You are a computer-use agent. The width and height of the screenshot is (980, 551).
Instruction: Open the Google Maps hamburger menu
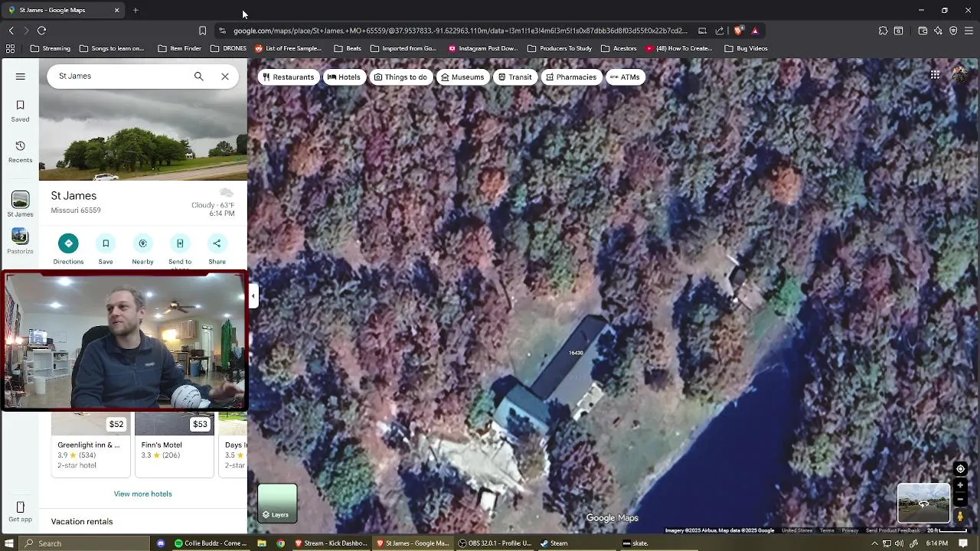pyautogui.click(x=21, y=77)
